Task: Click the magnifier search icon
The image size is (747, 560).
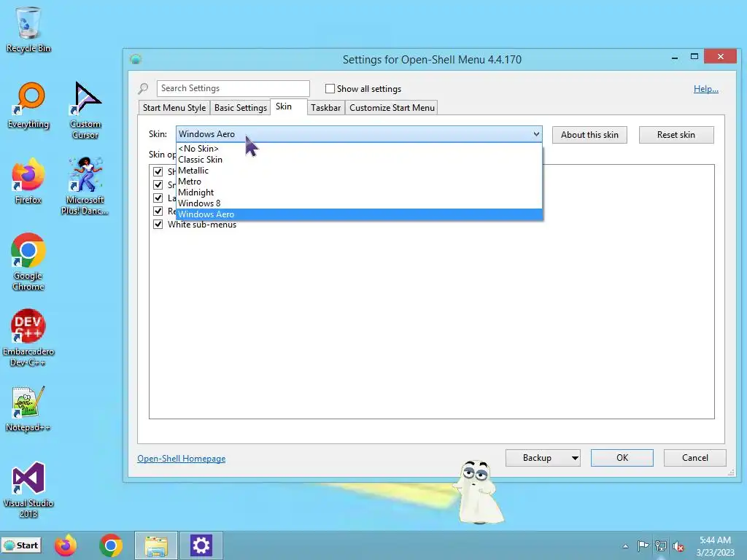Action: coord(143,88)
